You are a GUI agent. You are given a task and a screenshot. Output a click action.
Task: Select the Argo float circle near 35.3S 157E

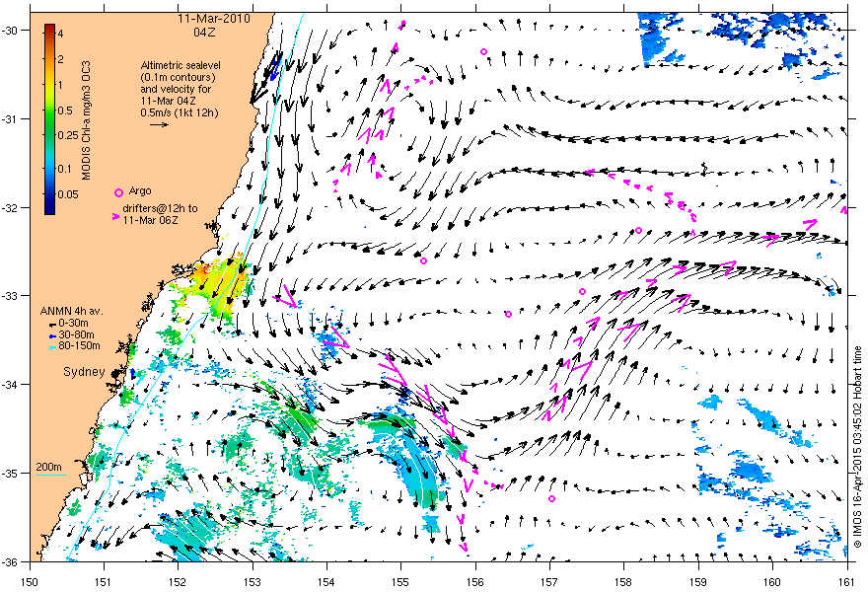pyautogui.click(x=551, y=498)
